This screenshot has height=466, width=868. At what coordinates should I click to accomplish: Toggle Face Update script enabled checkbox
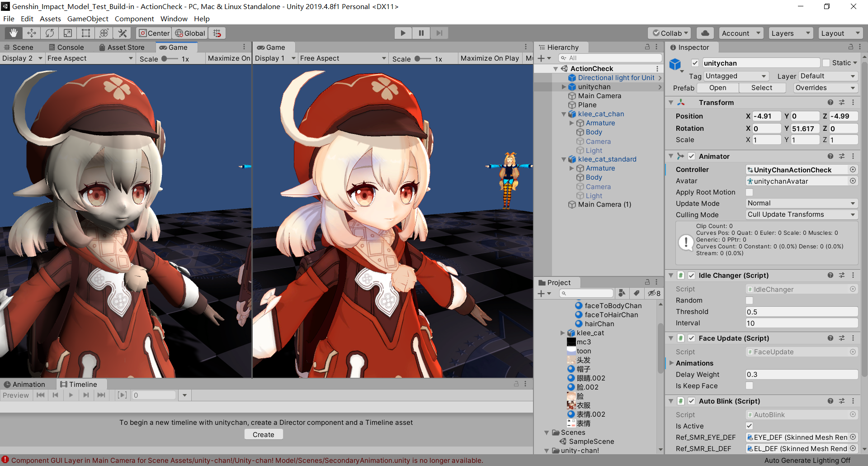[691, 338]
